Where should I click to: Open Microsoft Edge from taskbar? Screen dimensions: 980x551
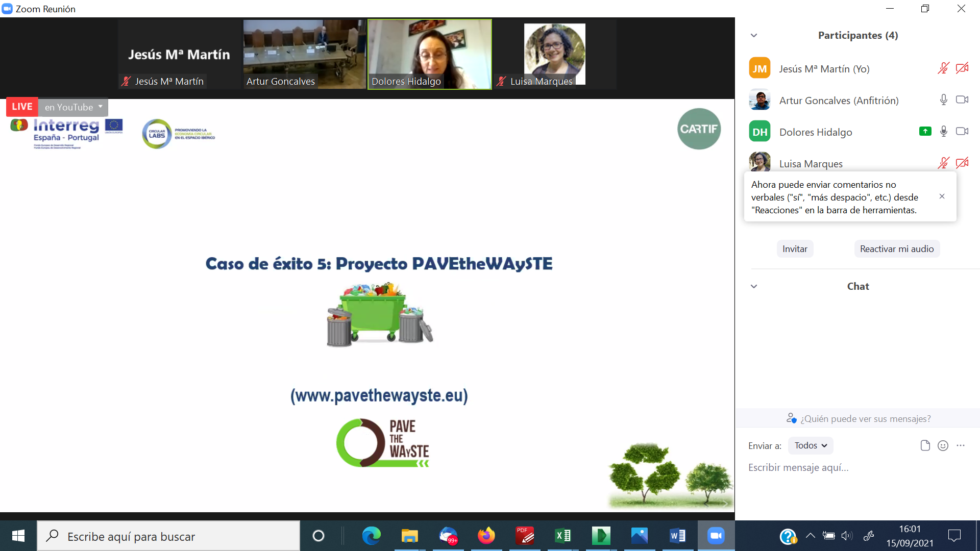[x=371, y=536]
